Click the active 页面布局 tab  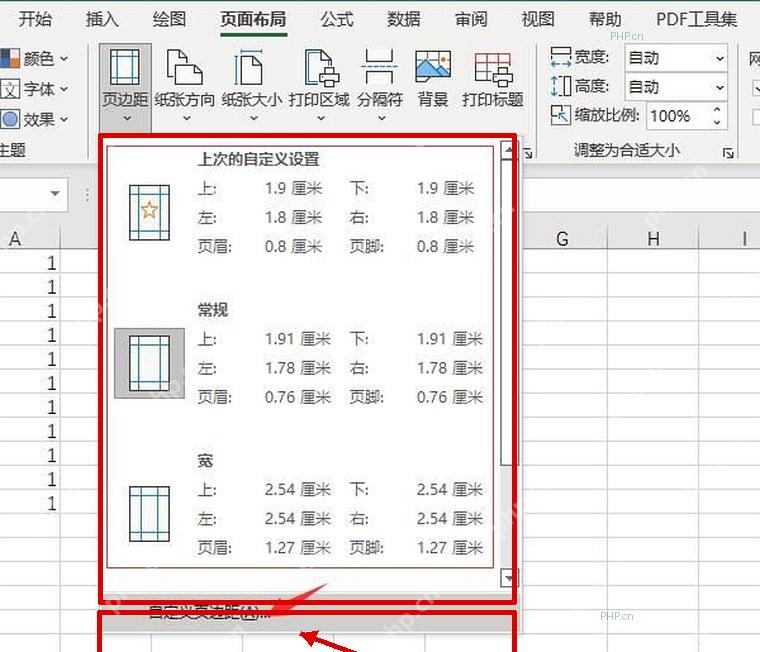click(253, 19)
